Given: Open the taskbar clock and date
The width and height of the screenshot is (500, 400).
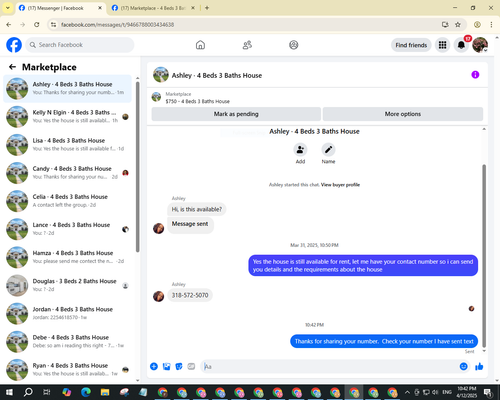Looking at the screenshot, I should 467,392.
